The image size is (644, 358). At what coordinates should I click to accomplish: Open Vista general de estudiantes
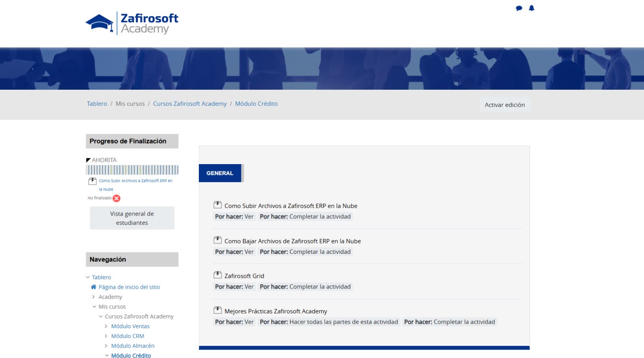coord(132,218)
